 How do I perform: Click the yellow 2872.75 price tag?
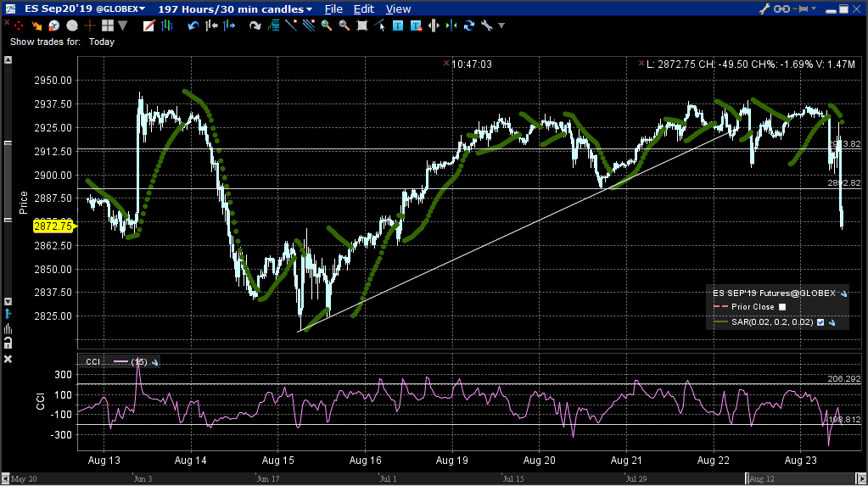coord(53,226)
